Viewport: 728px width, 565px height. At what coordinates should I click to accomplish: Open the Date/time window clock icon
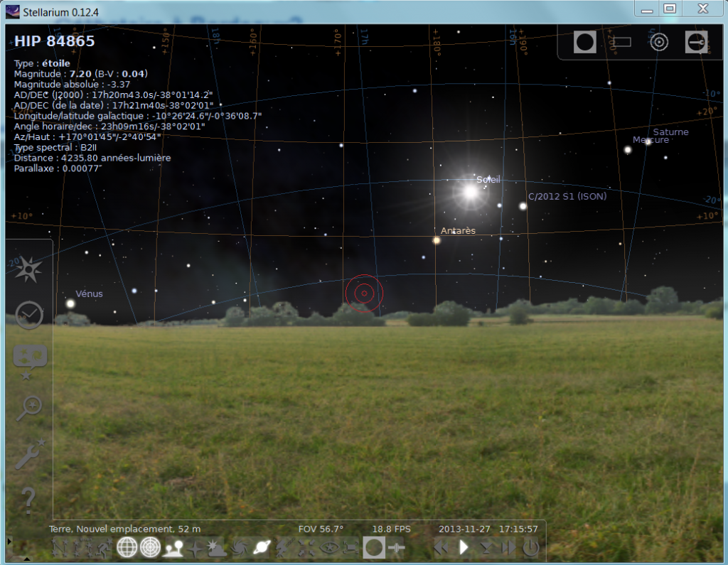[28, 316]
